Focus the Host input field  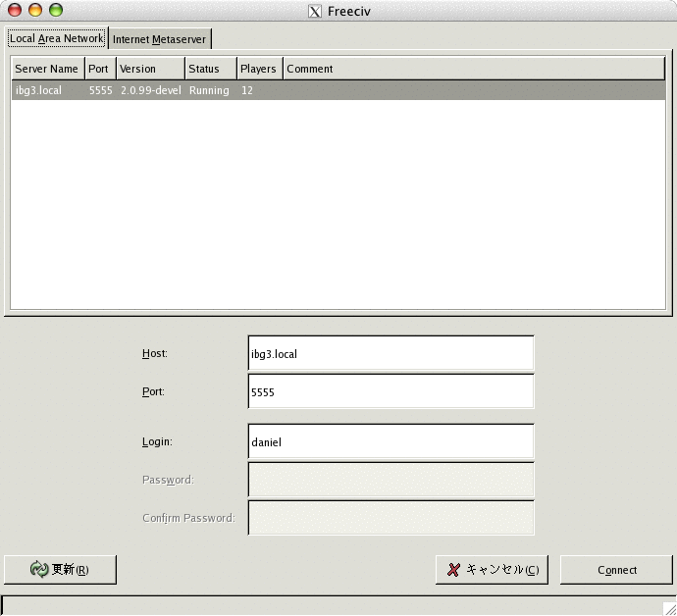(x=391, y=353)
